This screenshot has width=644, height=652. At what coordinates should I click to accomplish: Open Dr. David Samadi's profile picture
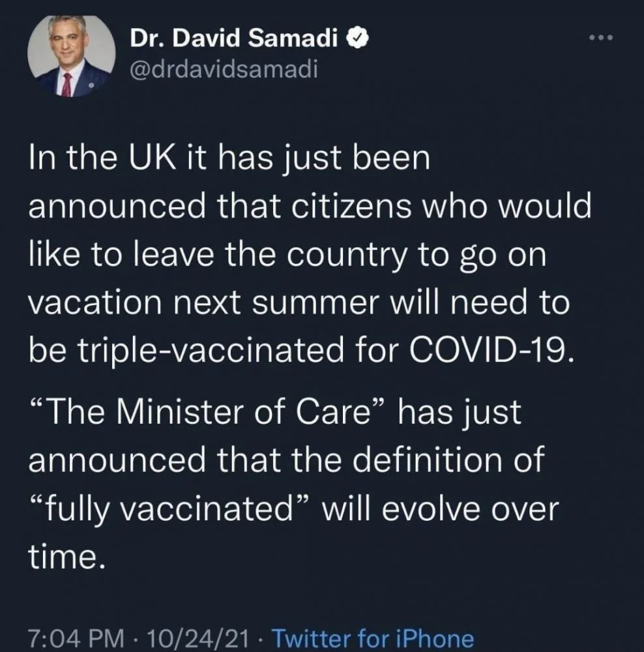pyautogui.click(x=72, y=57)
